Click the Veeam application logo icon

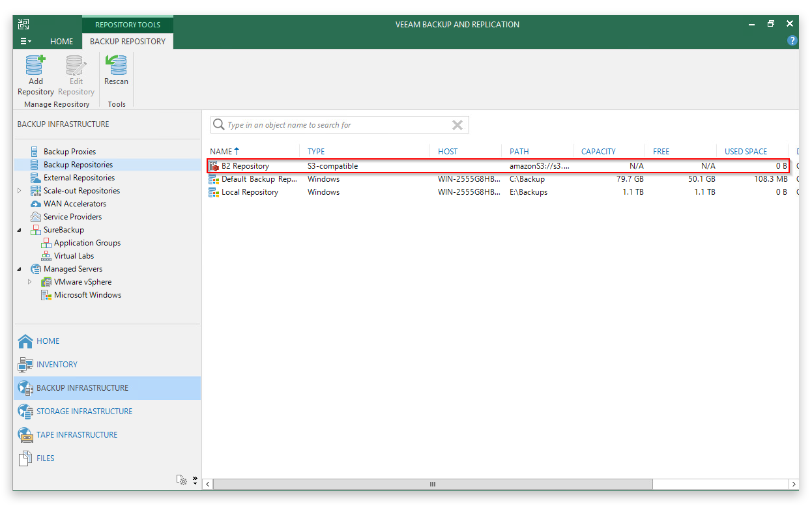point(23,24)
